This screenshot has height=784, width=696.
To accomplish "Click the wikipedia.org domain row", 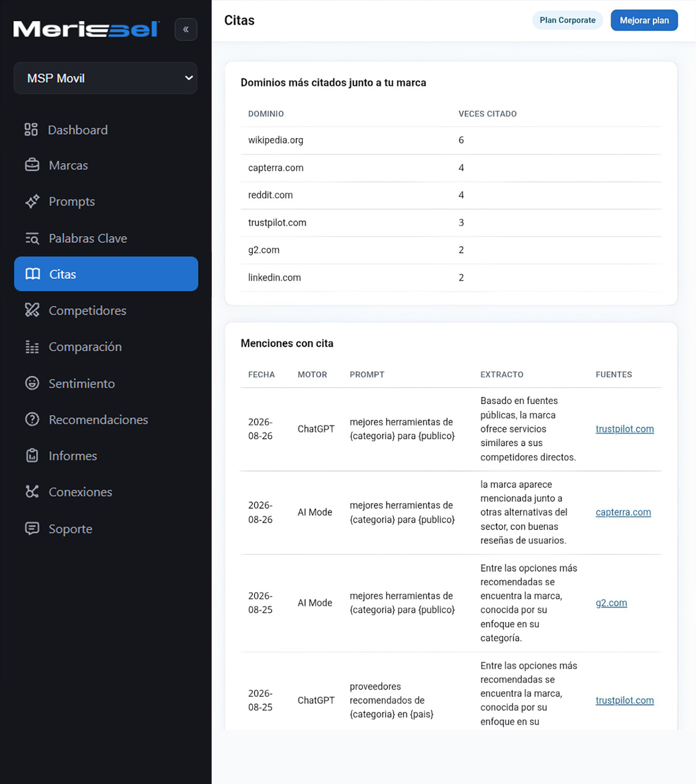I will pyautogui.click(x=451, y=140).
